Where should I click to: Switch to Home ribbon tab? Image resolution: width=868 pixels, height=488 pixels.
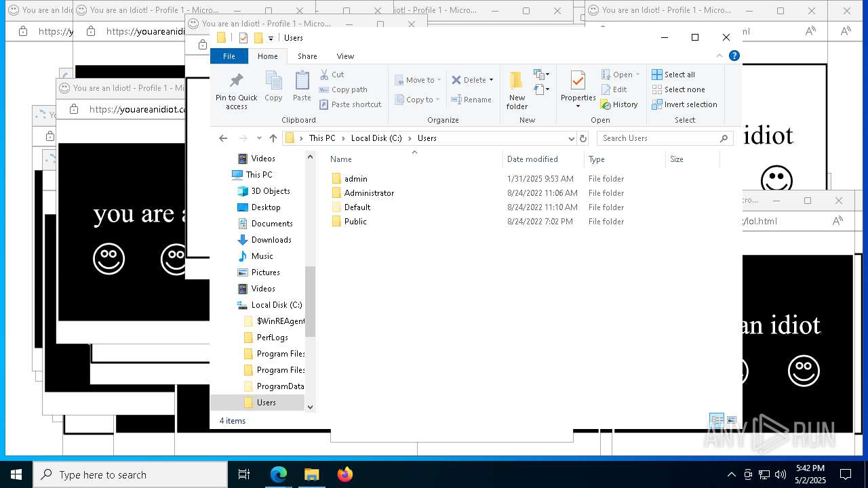(x=267, y=56)
